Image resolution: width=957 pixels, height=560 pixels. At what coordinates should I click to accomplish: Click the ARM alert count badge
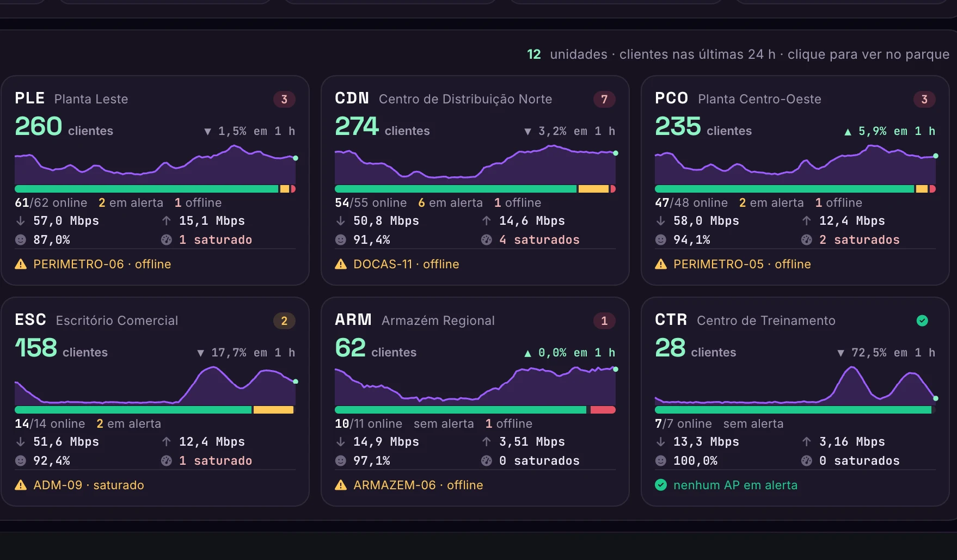point(604,321)
